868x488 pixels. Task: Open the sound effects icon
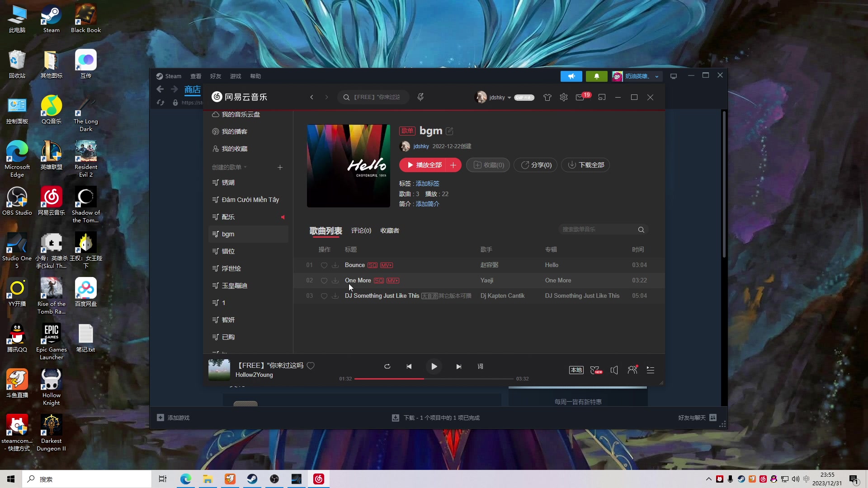(596, 370)
